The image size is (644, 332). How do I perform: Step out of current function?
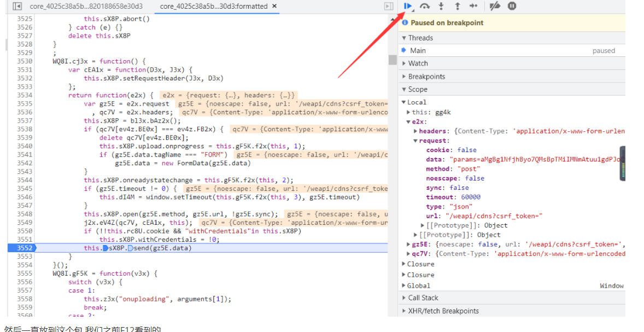457,6
